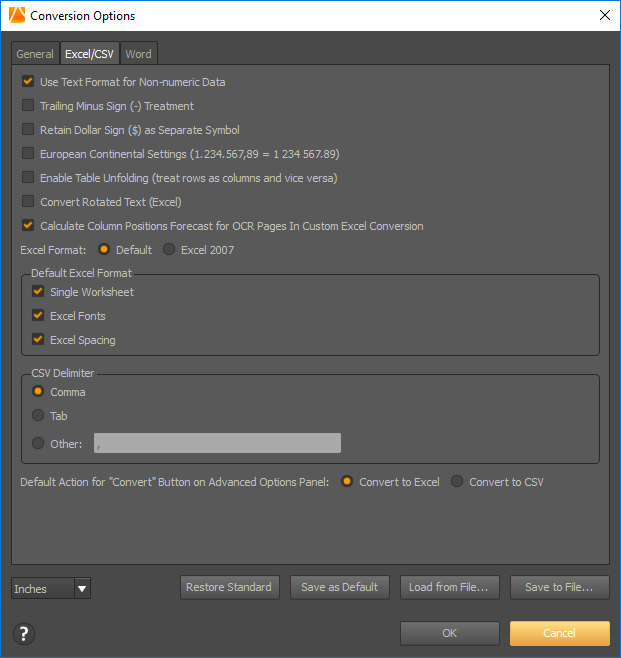Disable Excel Spacing checkbox
Viewport: 621px width, 658px height.
click(x=38, y=339)
